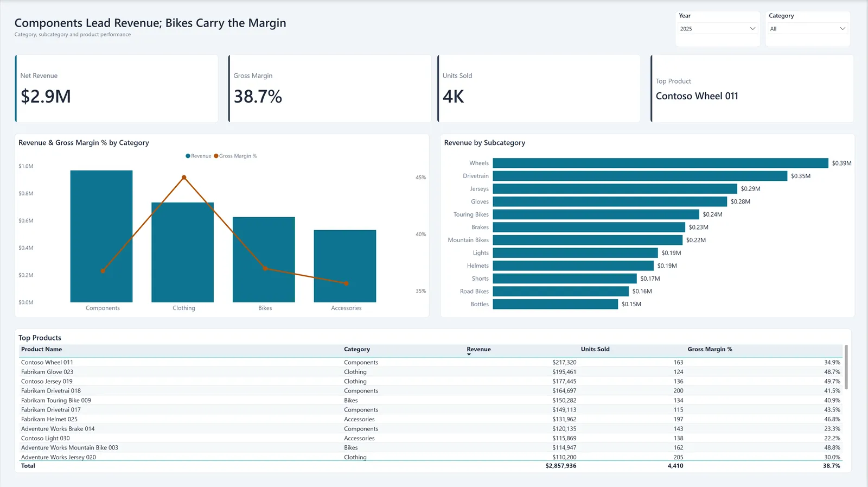Select the Brakes subcategory bar
Viewport: 868px width, 487px height.
click(x=589, y=227)
